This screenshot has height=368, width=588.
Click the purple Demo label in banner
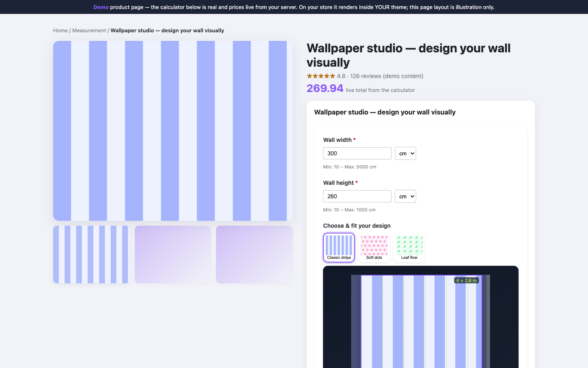(101, 7)
